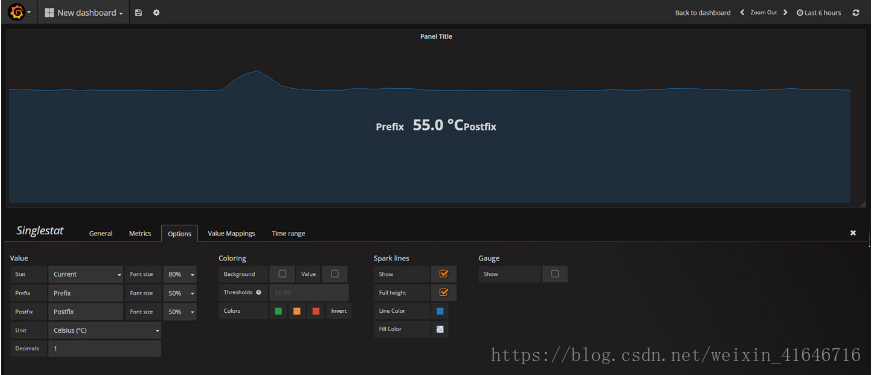Viewport: 872px width, 375px height.
Task: Click the Invert colors button
Action: click(x=339, y=311)
